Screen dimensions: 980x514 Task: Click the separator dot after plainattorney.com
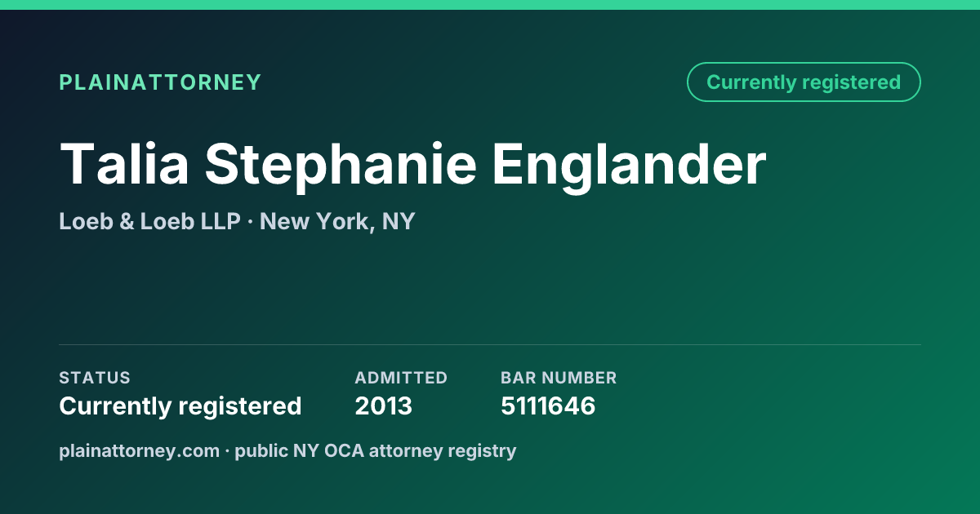coord(228,451)
